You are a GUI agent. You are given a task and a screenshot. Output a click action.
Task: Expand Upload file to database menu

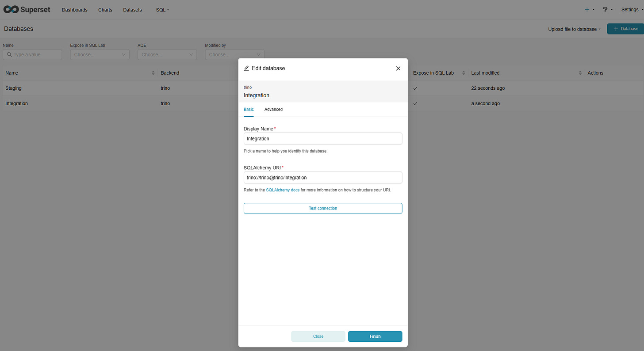tap(575, 29)
